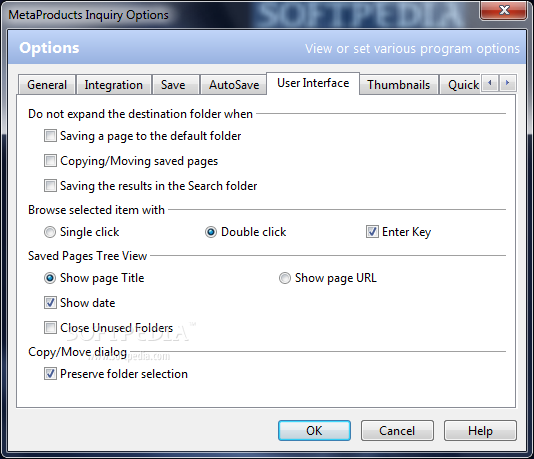Switch to the AutoSave tab

pos(234,85)
